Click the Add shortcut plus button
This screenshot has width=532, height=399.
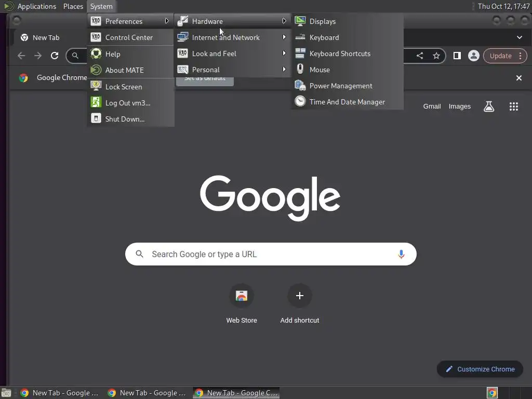click(x=300, y=296)
